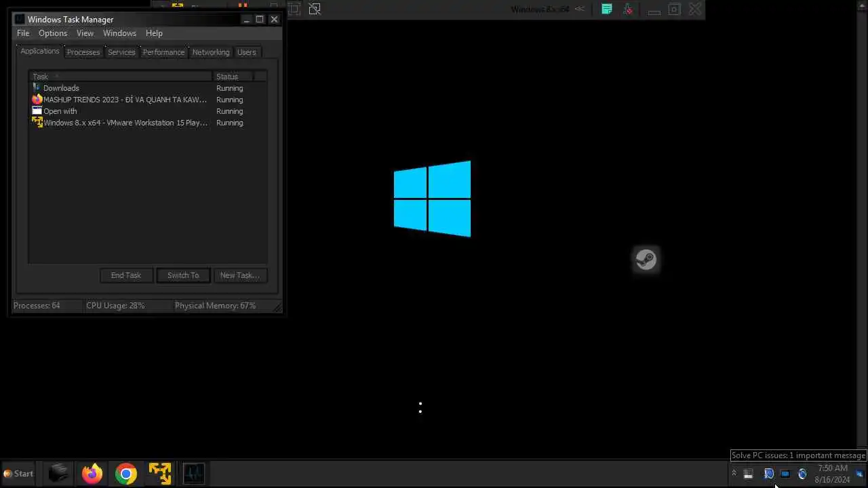Click the Task Manager tray meter icon

748,474
